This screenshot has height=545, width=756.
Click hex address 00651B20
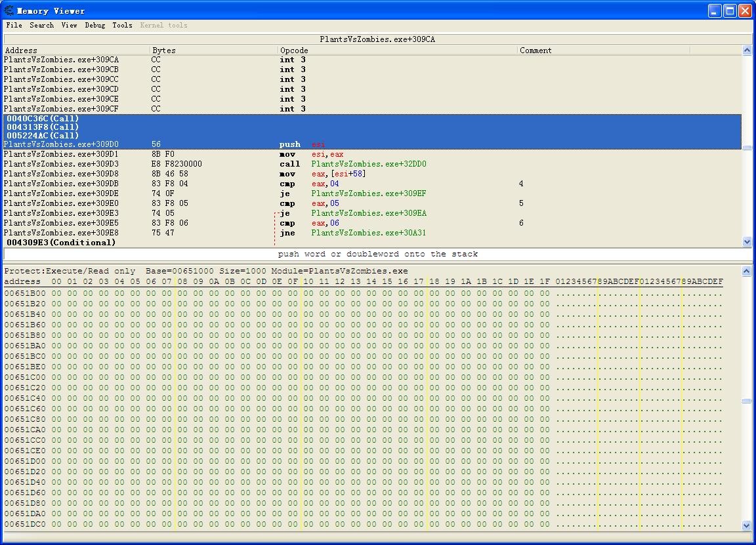coord(25,304)
